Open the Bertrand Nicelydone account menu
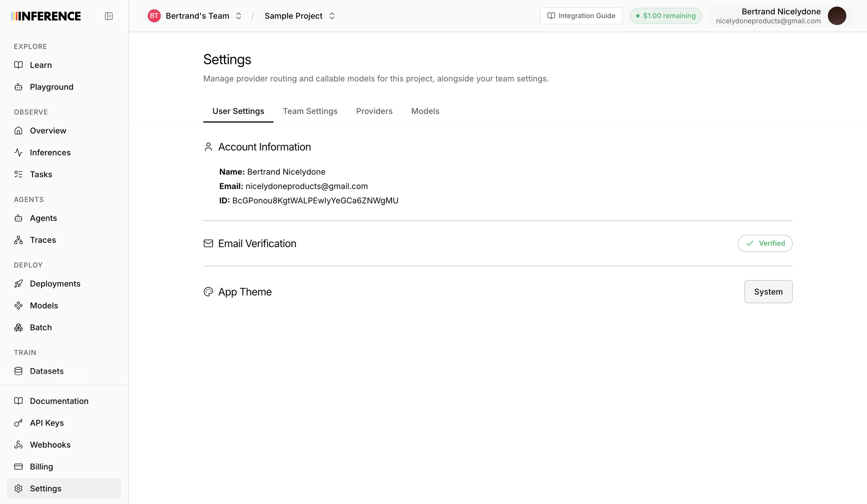Screen dimensions: 867x504 pyautogui.click(x=781, y=16)
